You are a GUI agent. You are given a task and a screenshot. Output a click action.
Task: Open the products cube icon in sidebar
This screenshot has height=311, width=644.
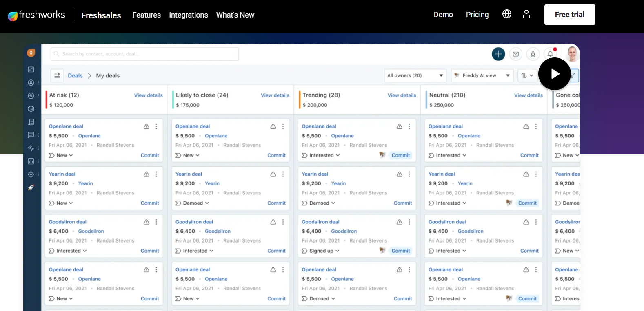(x=31, y=109)
